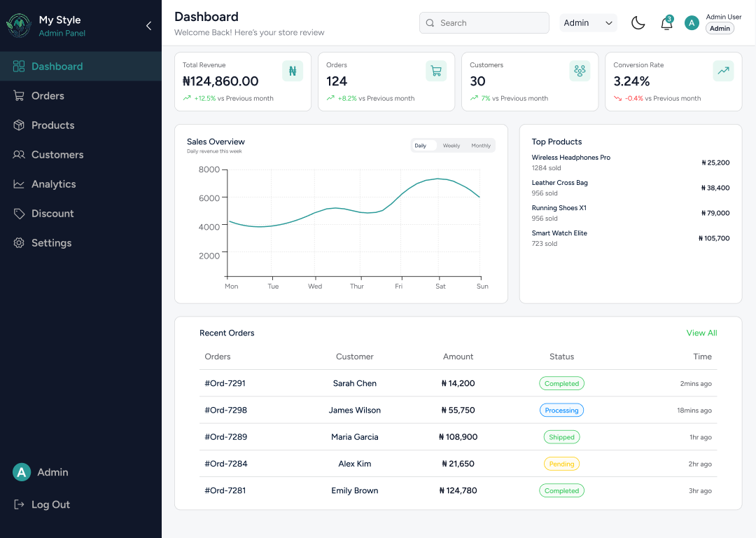
Task: Select order #Ord-7298
Action: click(x=225, y=410)
